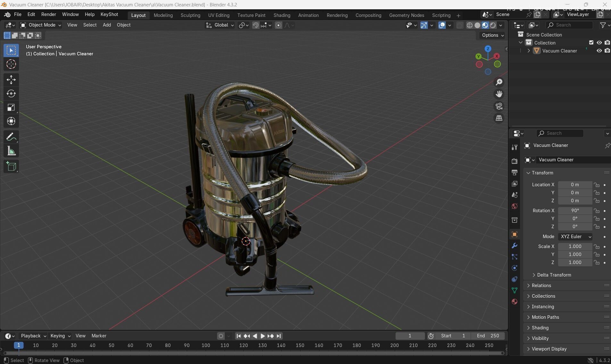Screen dimensions: 611x364
Task: Lock Location X with padlock
Action: tap(596, 185)
